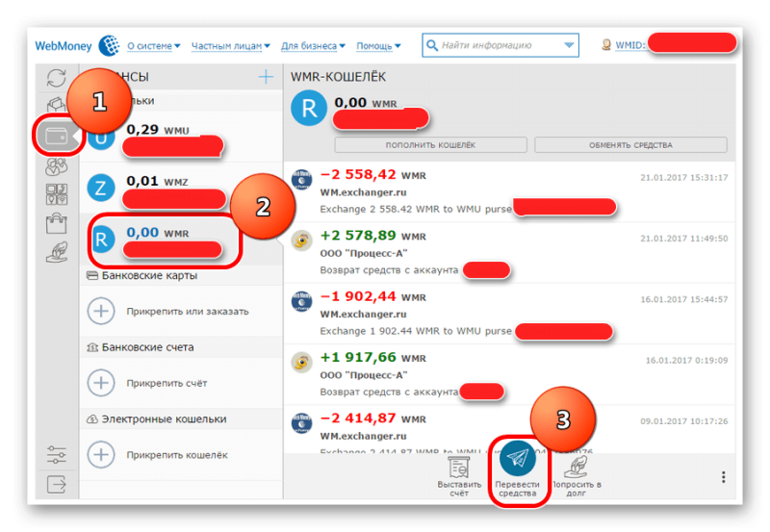Click the WMID link
Viewport: 770px width, 532px height.
(x=630, y=45)
